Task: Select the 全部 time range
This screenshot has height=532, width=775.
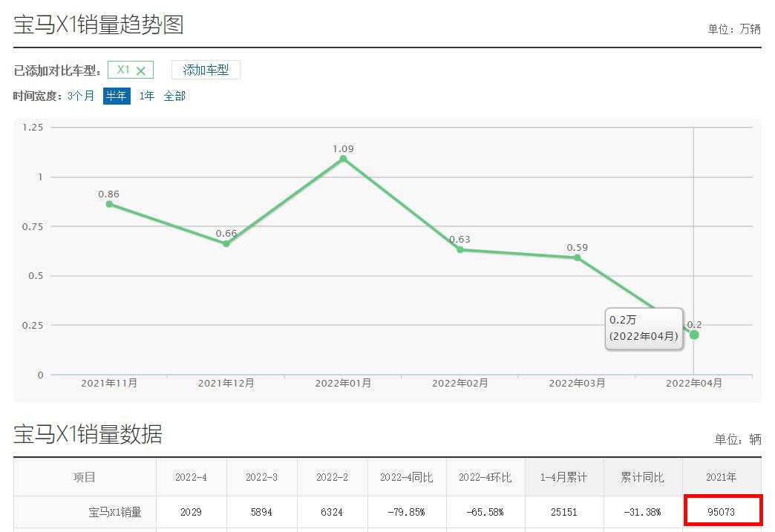Action: (x=174, y=96)
